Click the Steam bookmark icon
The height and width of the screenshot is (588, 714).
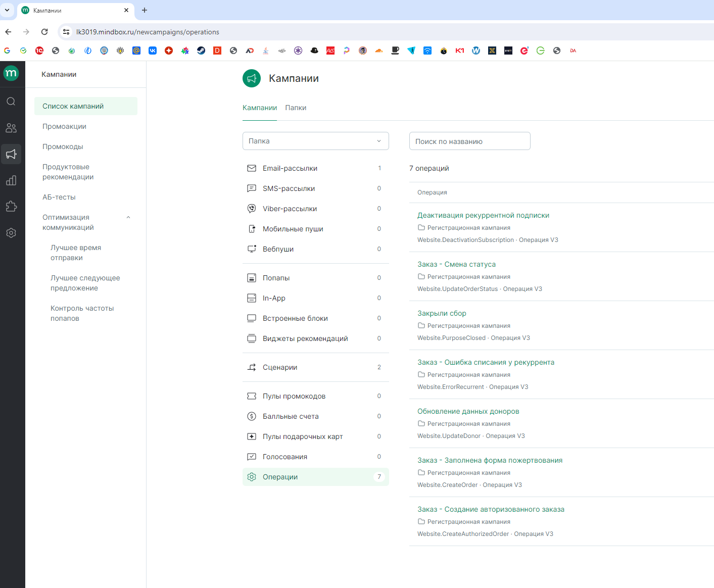[x=201, y=51]
